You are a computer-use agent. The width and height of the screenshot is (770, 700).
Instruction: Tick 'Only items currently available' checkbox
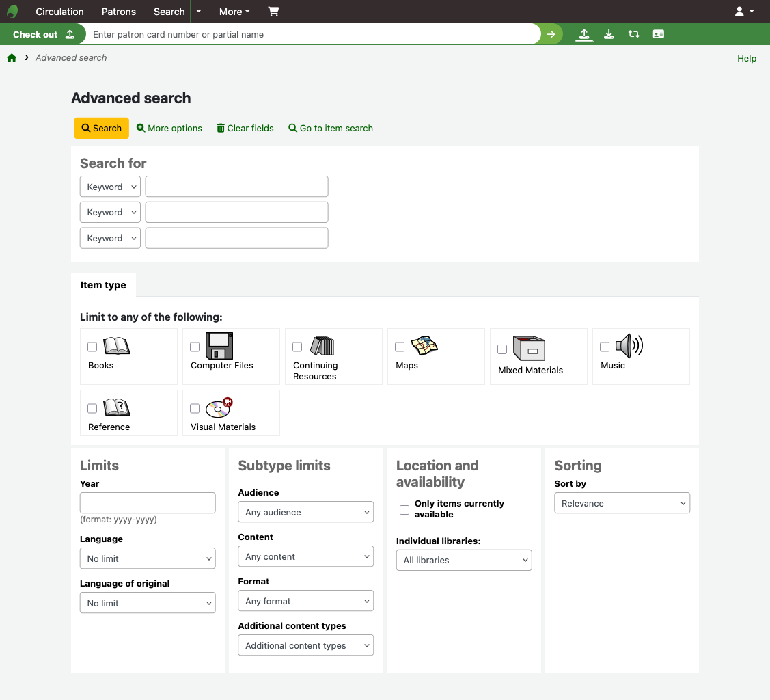[x=404, y=510]
